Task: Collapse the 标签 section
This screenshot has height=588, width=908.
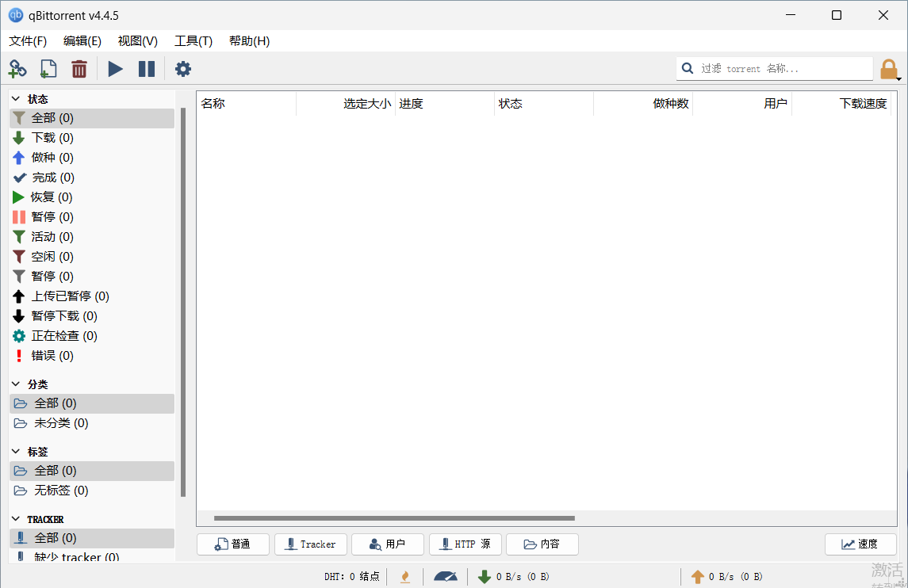Action: tap(16, 452)
